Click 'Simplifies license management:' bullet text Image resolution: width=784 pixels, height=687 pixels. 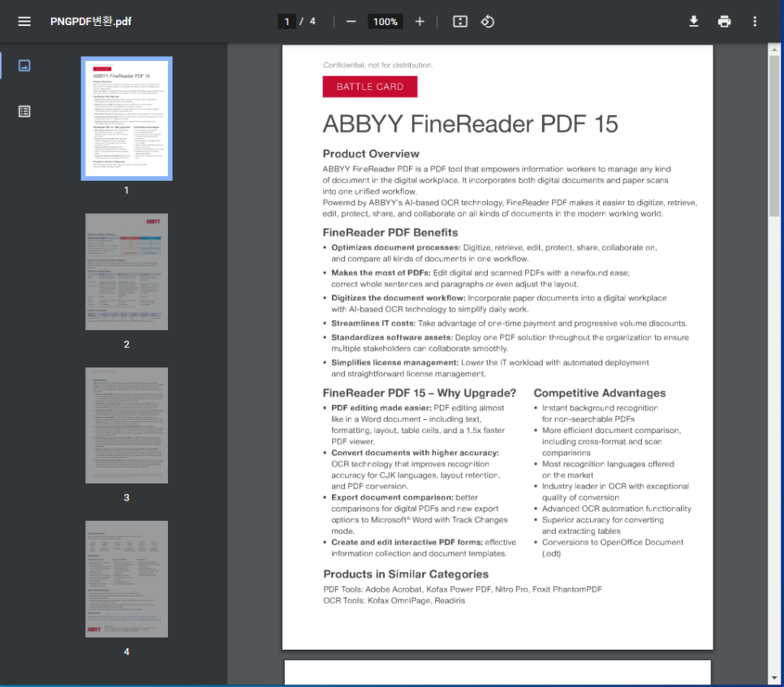tap(394, 363)
